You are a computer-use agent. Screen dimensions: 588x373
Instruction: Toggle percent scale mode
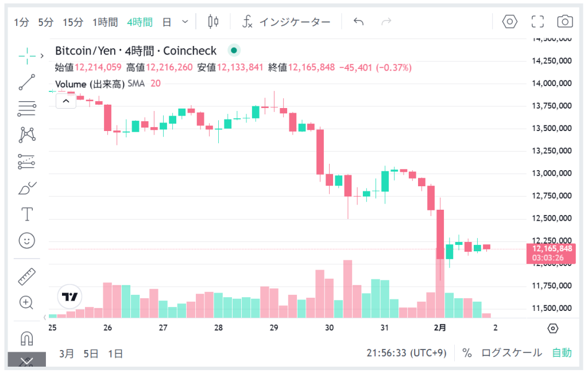click(467, 353)
